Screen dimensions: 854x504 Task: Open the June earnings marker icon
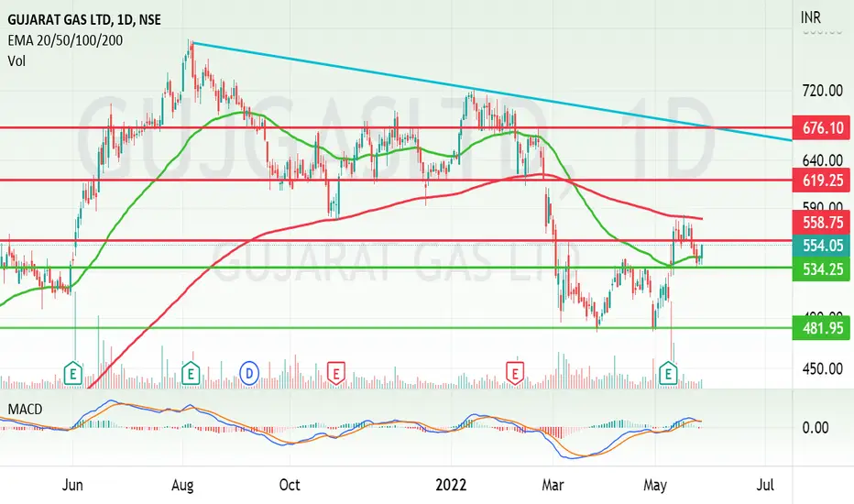coord(73,374)
